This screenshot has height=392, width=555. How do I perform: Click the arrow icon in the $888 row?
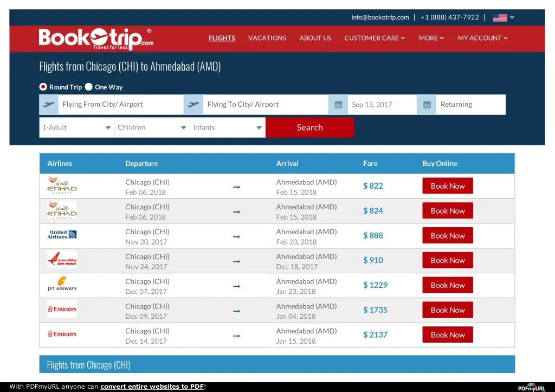236,236
